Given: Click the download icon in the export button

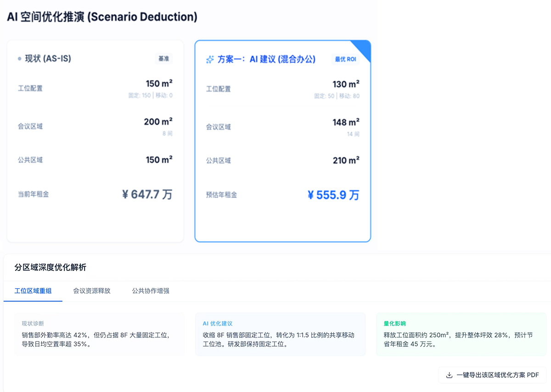Looking at the screenshot, I should (449, 375).
